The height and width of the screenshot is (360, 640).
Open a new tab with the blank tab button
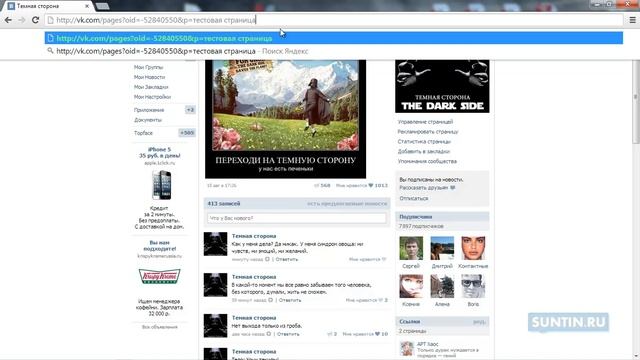[x=102, y=6]
